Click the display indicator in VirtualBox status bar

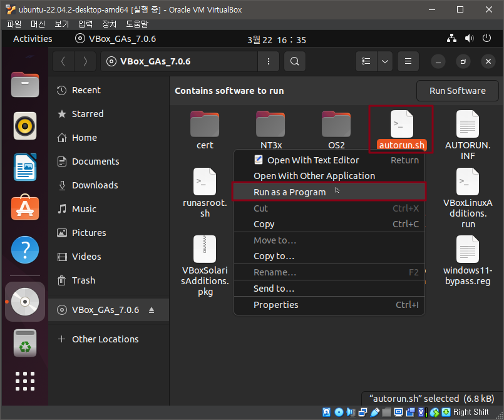399,412
